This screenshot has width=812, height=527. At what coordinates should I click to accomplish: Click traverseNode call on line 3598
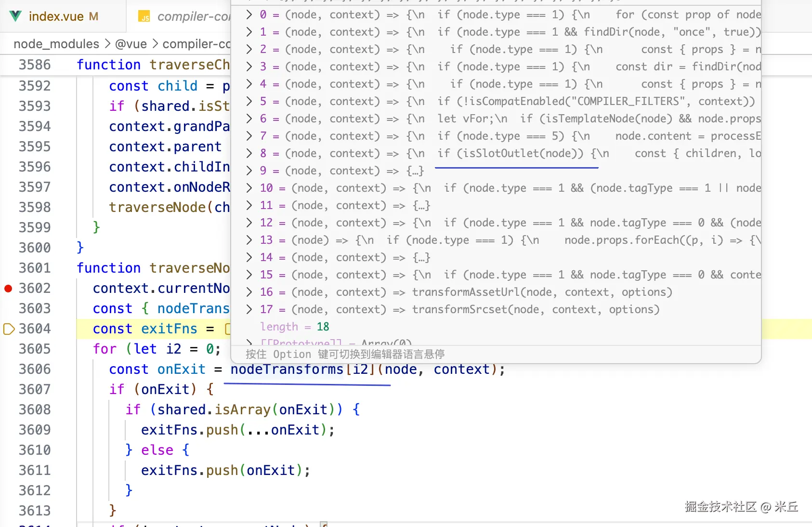pyautogui.click(x=170, y=207)
